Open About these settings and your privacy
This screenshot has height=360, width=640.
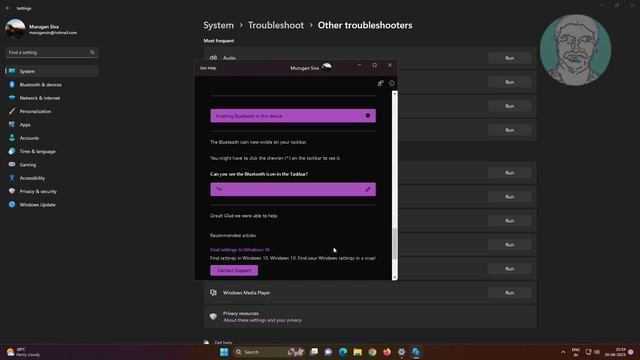[x=262, y=320]
